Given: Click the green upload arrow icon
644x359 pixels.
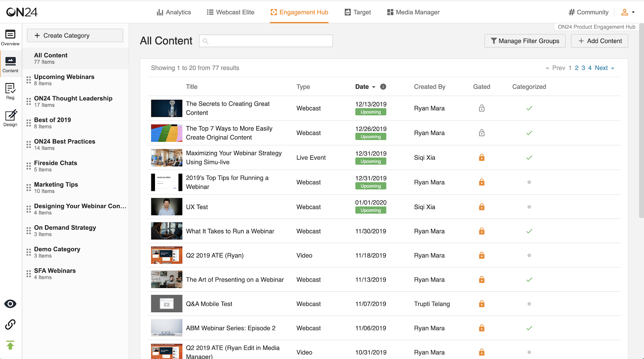Looking at the screenshot, I should point(10,345).
